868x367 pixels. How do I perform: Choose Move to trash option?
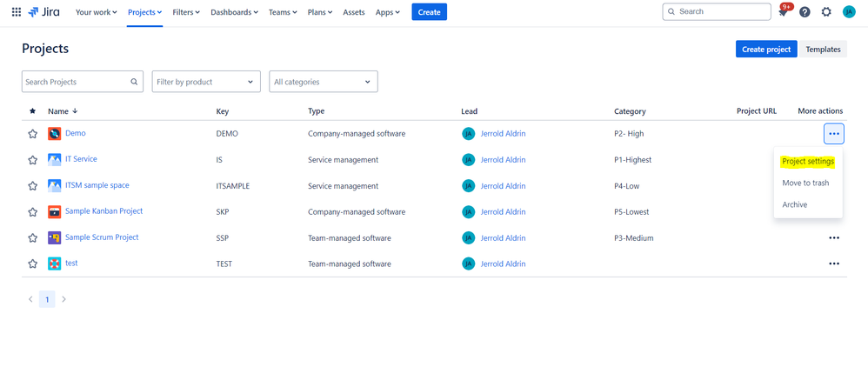click(x=805, y=183)
